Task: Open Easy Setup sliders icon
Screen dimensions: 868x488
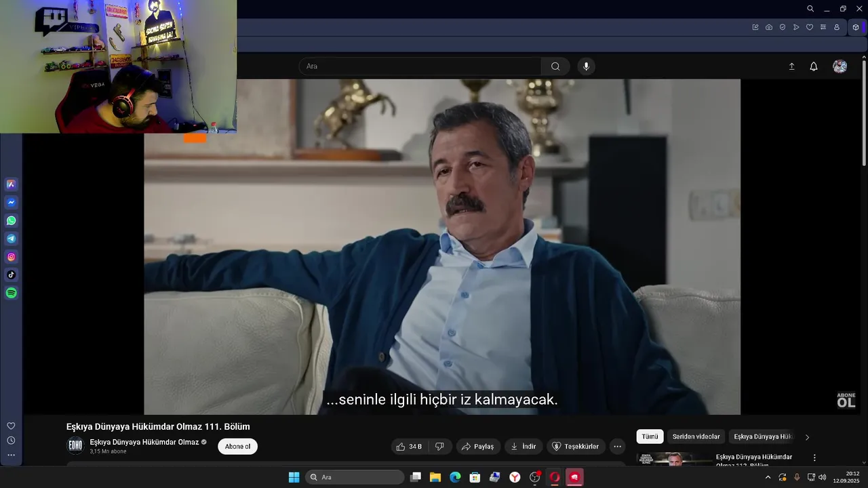Action: (823, 27)
